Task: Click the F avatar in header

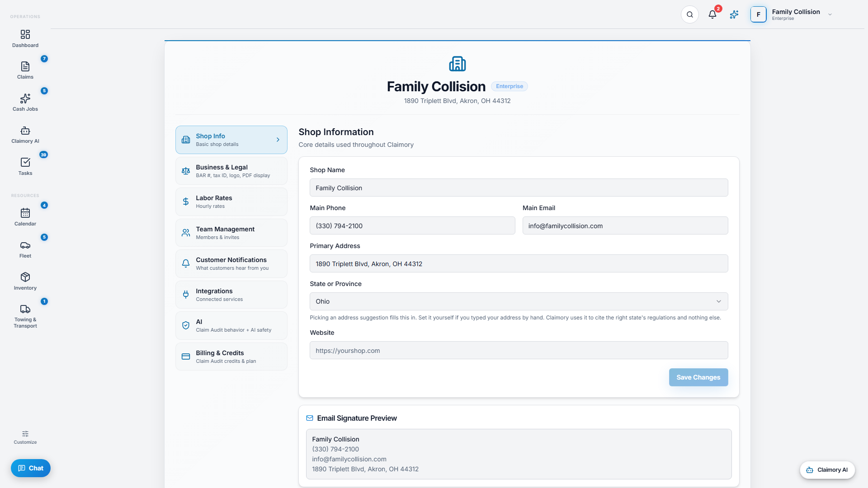Action: pos(759,14)
